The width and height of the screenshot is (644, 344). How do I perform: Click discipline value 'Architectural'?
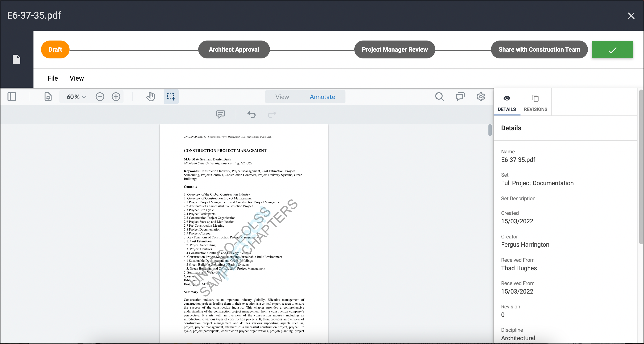click(518, 338)
